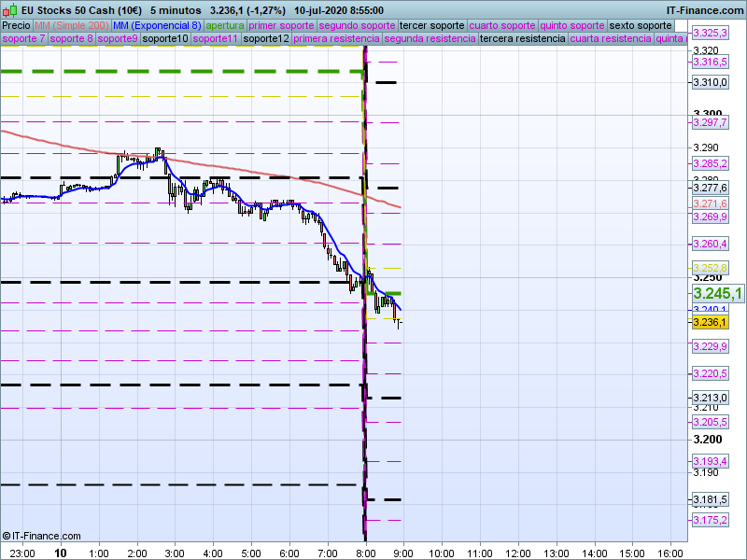Viewport: 747px width, 560px height.
Task: Select the primer soporte label
Action: tap(281, 25)
